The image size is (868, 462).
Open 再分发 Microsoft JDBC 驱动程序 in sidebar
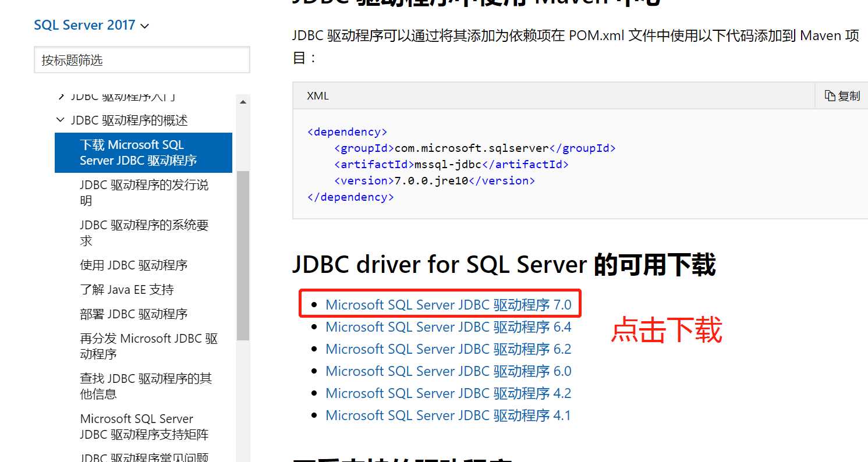[x=148, y=346]
